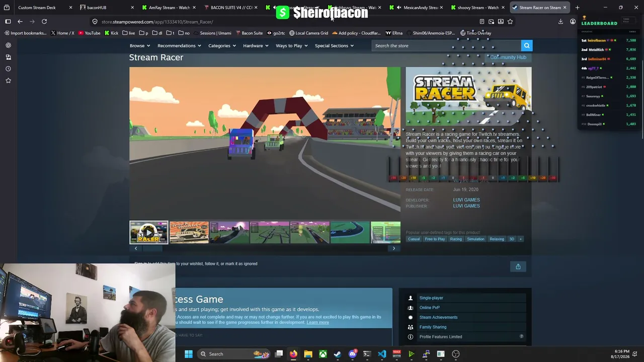Image resolution: width=644 pixels, height=362 pixels.
Task: Open the Single-player feature link
Action: pyautogui.click(x=431, y=298)
